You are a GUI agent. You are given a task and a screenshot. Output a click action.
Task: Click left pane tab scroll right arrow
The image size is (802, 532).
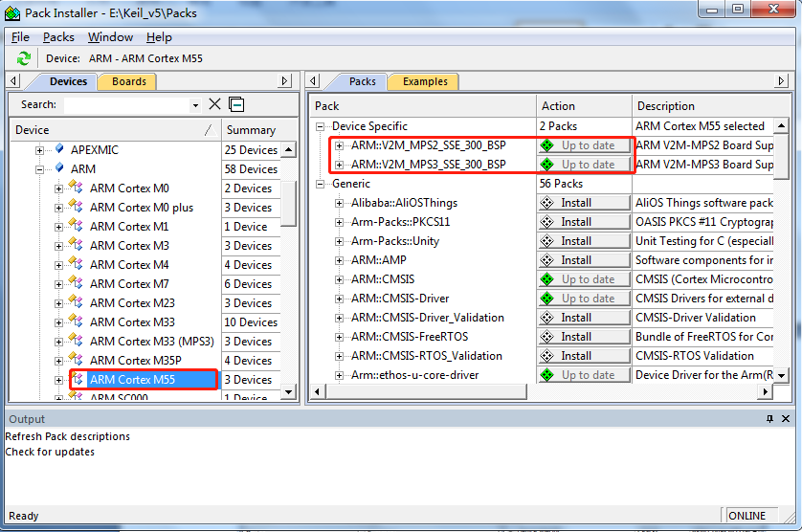point(285,80)
